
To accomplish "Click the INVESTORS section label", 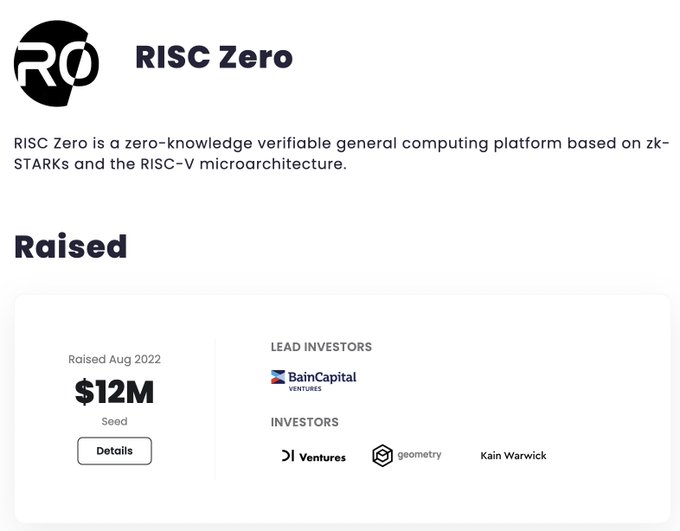I will [x=304, y=422].
